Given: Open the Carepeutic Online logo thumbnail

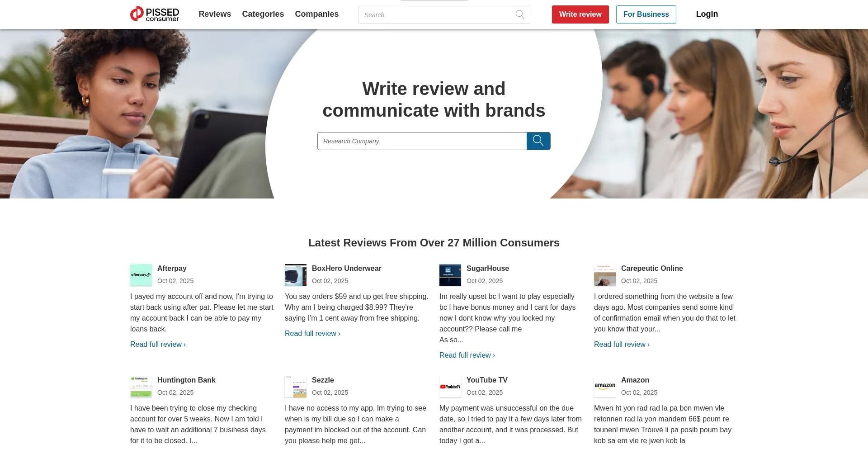Looking at the screenshot, I should coord(605,275).
